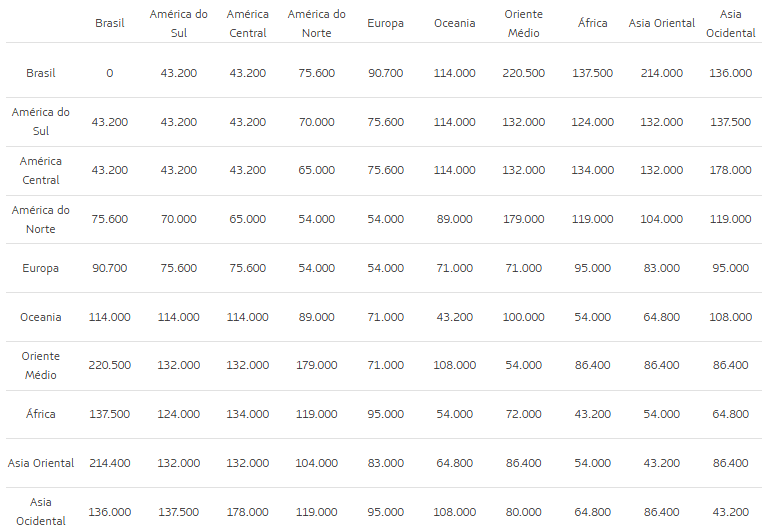Click the 104.000 cell in América do Norte row
Viewport: 762px width, 529px height.
click(661, 219)
